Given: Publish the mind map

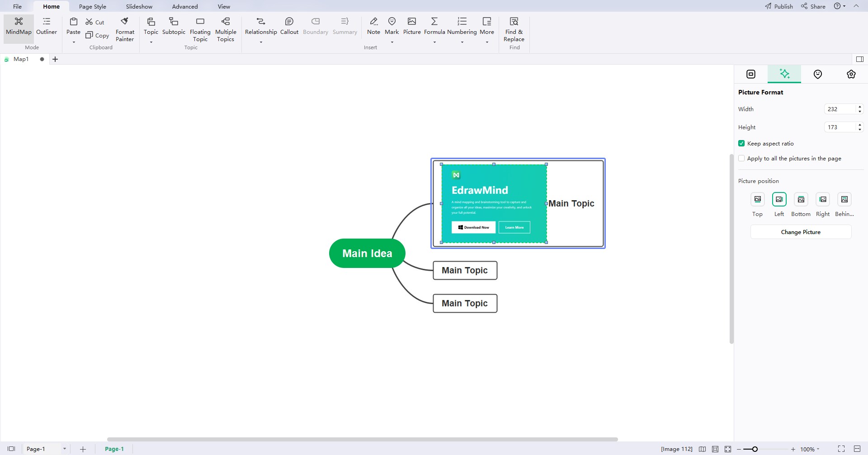Looking at the screenshot, I should [779, 6].
